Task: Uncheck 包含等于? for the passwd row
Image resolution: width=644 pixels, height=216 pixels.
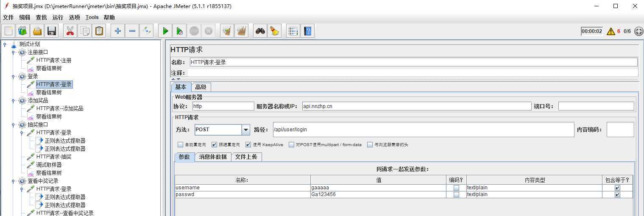Action: pos(617,195)
